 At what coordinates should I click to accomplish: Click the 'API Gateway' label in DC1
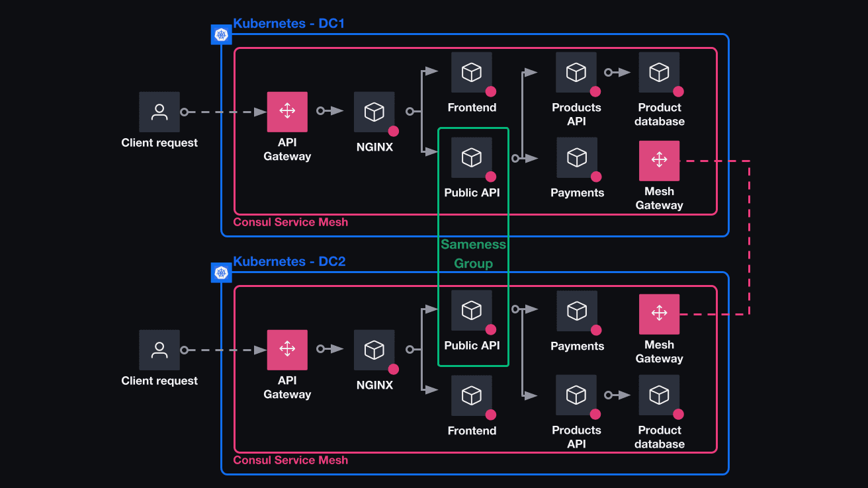287,149
